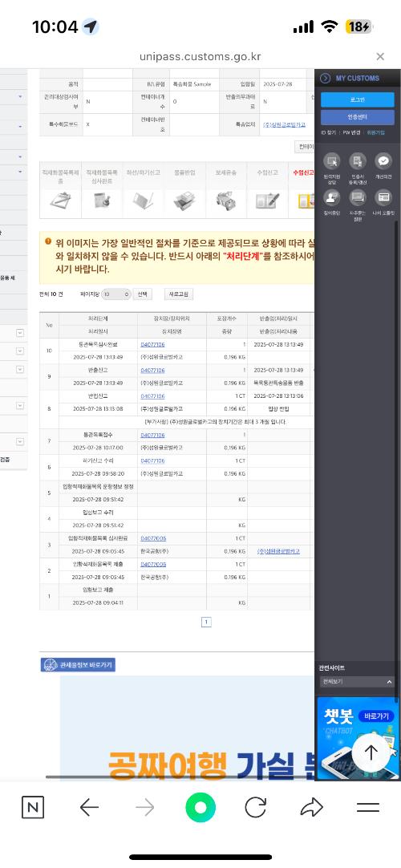
Task: Open the 04077106 link in 반출신고 row
Action: click(152, 370)
